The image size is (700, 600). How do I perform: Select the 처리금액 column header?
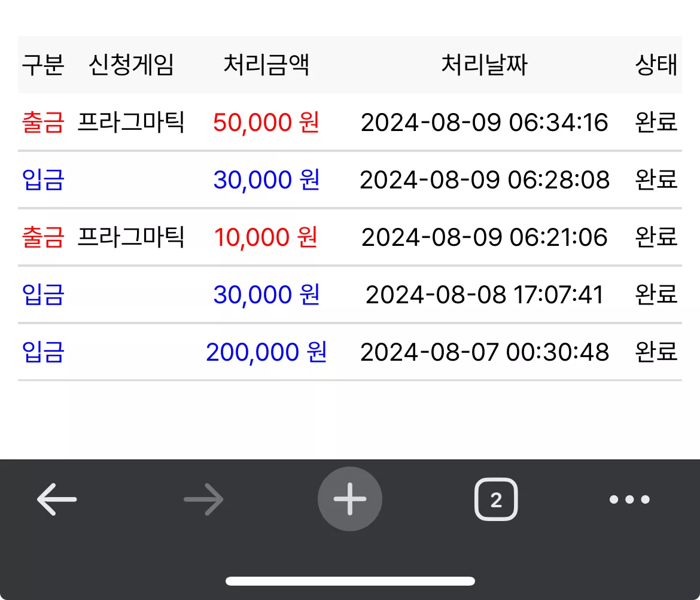pyautogui.click(x=266, y=65)
